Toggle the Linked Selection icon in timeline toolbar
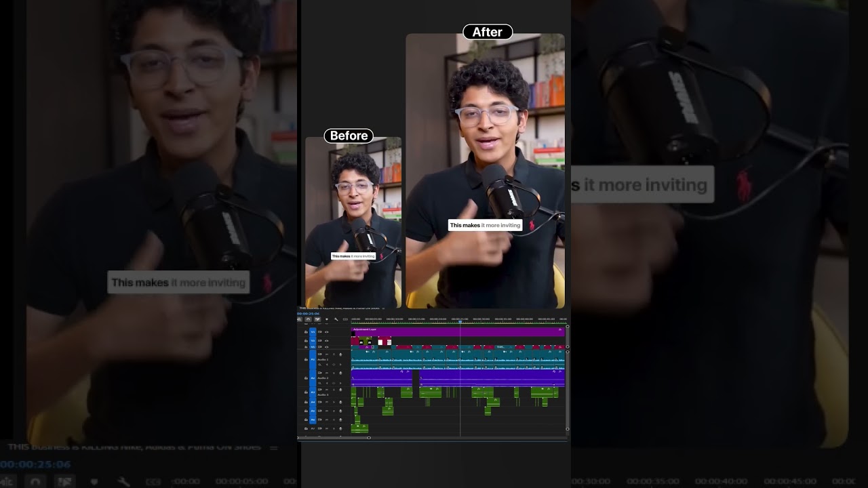This screenshot has width=868, height=488. [x=317, y=319]
